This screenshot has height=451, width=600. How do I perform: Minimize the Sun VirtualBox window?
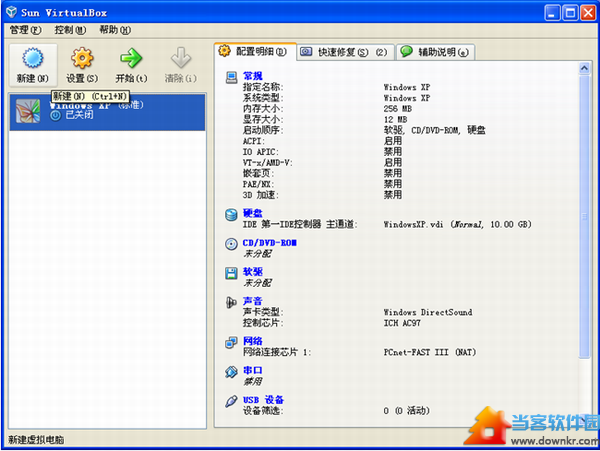coord(552,13)
